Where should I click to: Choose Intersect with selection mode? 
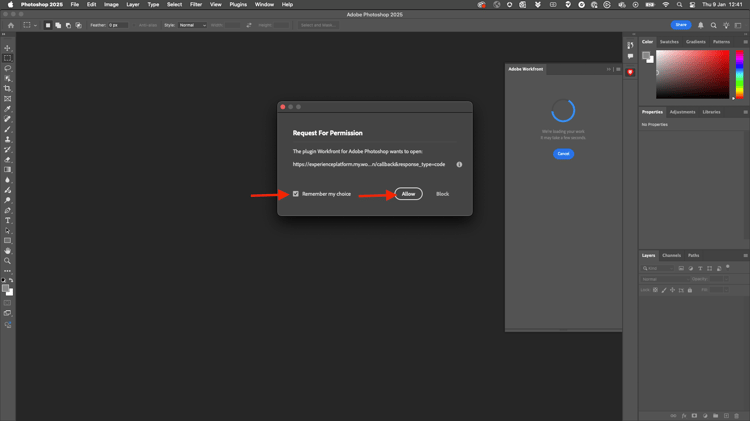click(x=78, y=25)
